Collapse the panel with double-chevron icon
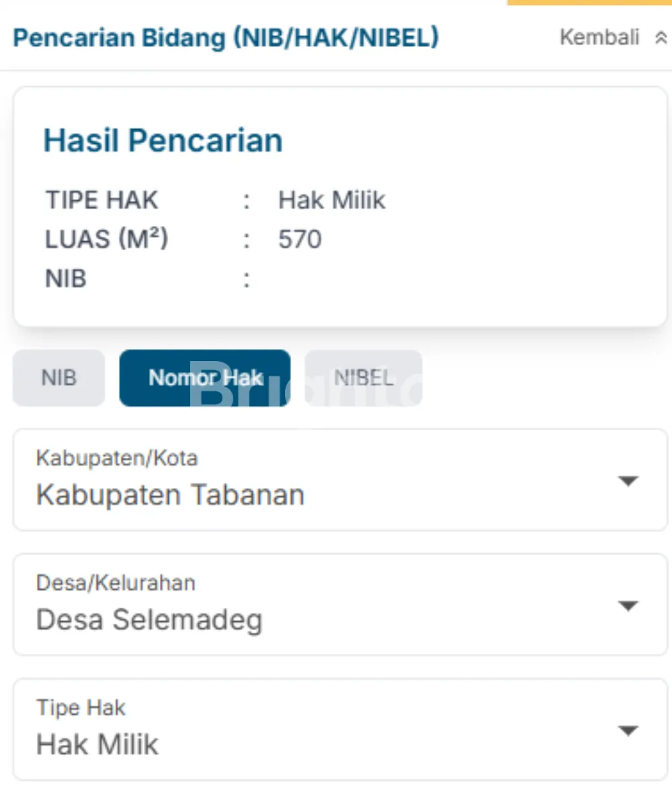Image resolution: width=672 pixels, height=790 pixels. (x=661, y=38)
